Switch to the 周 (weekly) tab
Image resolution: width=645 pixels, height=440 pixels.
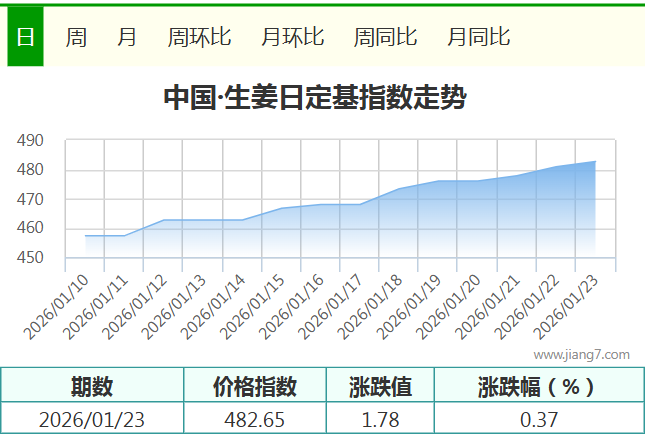(76, 37)
